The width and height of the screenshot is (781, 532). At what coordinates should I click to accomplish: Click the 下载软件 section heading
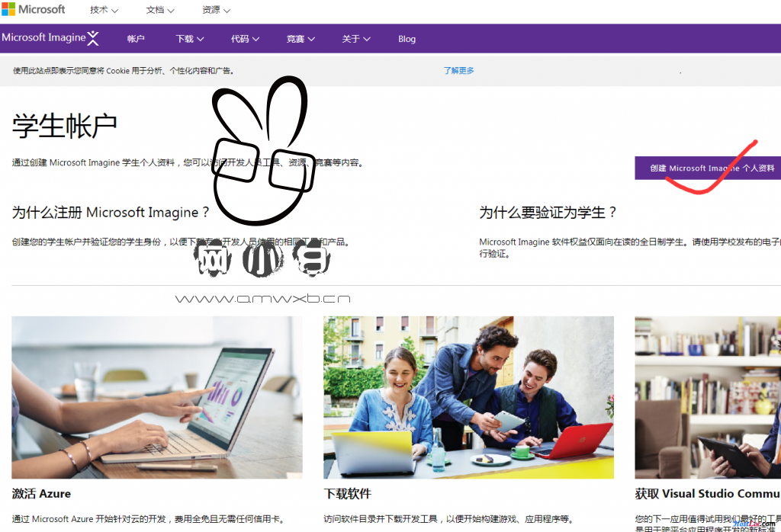pos(346,493)
